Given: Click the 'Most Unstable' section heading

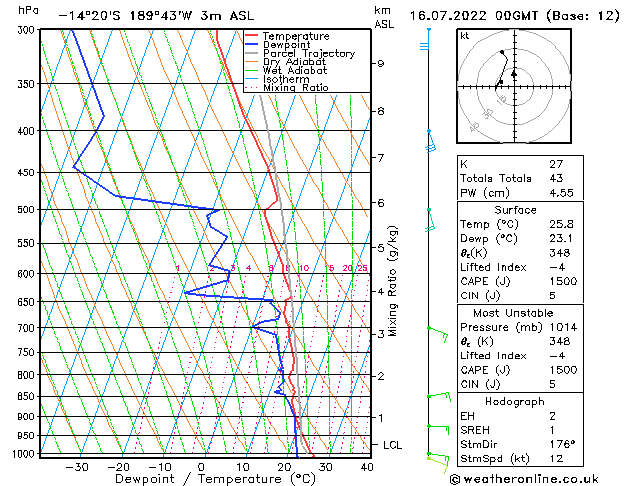Looking at the screenshot, I should coord(513,313).
